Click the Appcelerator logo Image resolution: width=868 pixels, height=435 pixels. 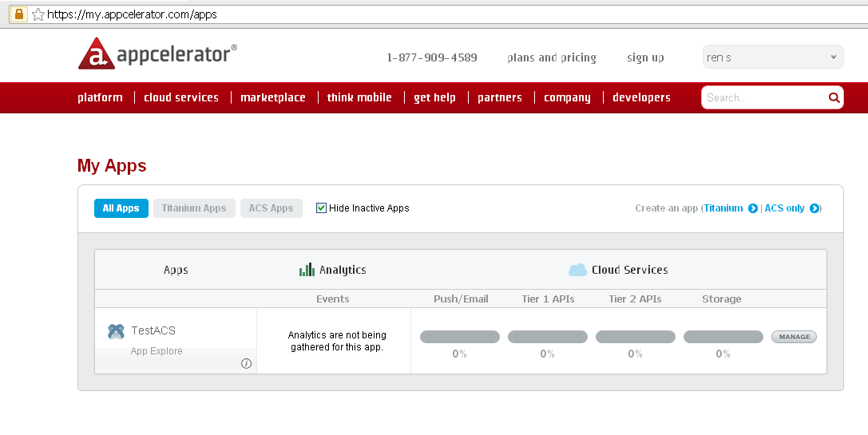point(157,53)
